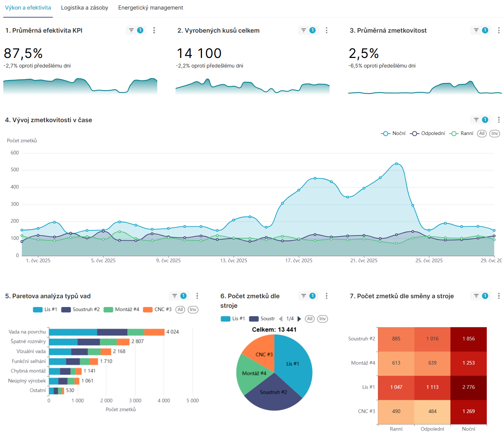Switch to the Logistika a zásoby tab
Screen dimensions: 504x438
pos(84,7)
